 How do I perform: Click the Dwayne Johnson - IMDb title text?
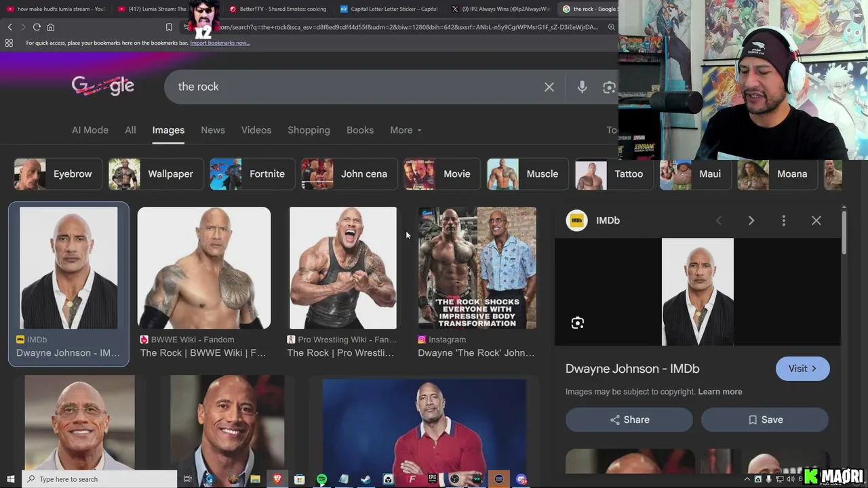[x=633, y=369]
